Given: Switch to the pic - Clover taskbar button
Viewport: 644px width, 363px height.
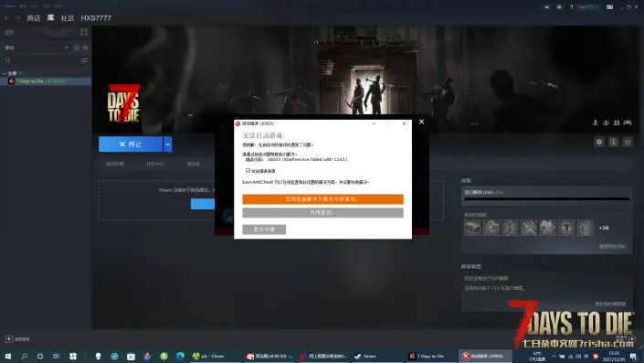Looking at the screenshot, I should point(216,356).
